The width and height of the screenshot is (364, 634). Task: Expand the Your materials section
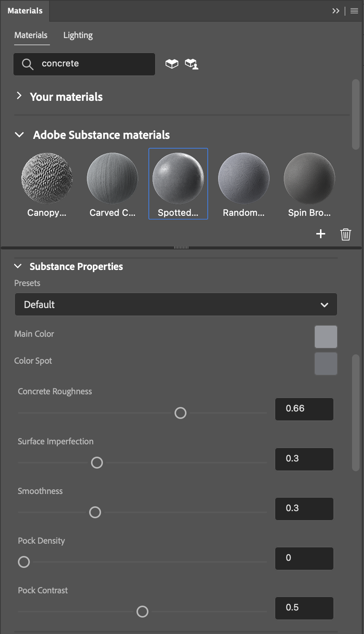point(19,96)
